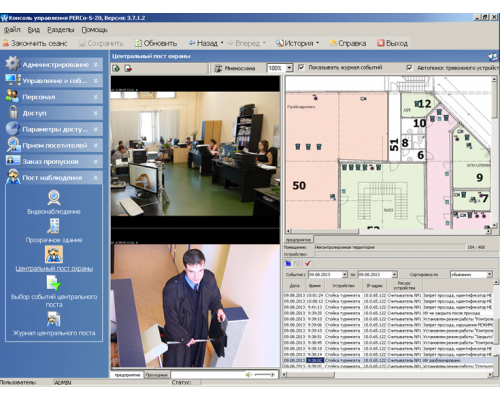Open the События с start date dropdown
Screen dimensions: 500x400
(345, 274)
